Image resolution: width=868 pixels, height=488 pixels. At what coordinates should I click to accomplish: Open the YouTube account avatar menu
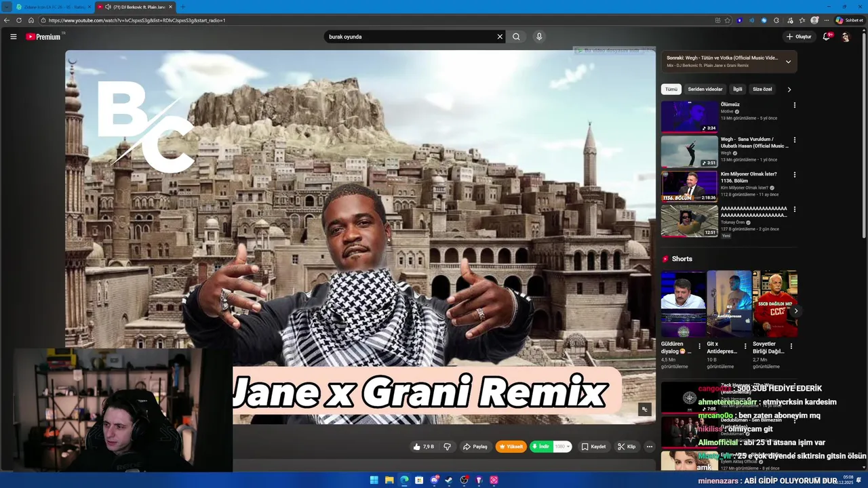tap(846, 37)
